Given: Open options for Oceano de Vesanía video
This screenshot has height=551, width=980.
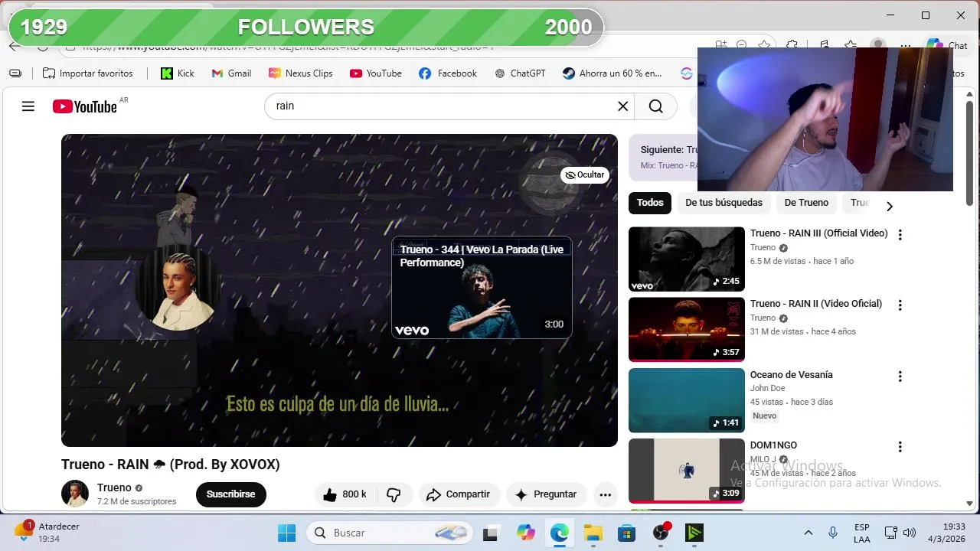Looking at the screenshot, I should click(x=900, y=377).
